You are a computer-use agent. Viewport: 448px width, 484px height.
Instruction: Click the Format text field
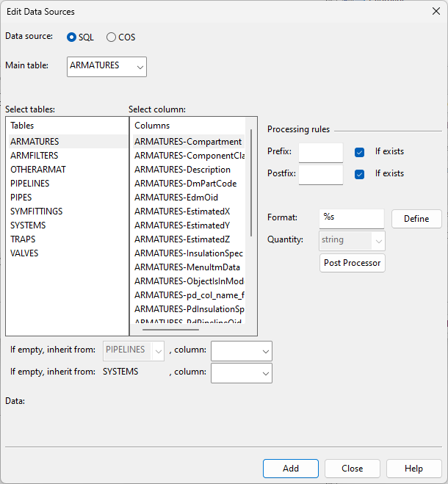pyautogui.click(x=351, y=219)
